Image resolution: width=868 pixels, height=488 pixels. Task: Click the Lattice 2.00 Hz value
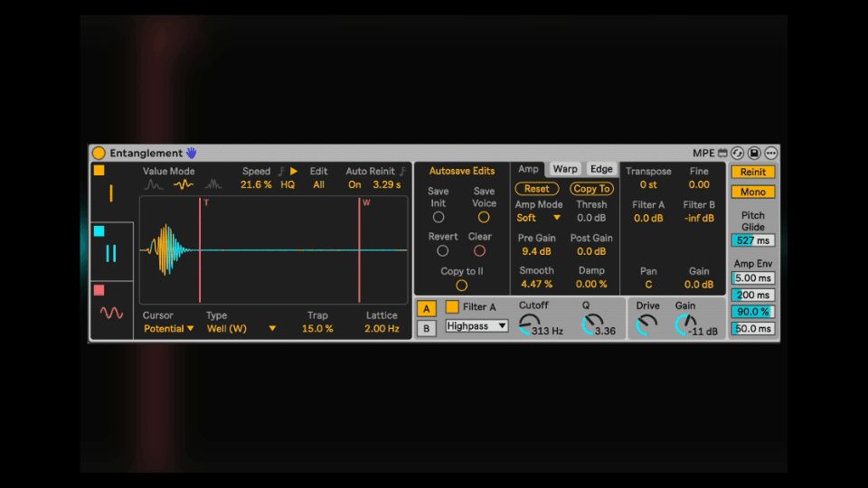click(x=382, y=329)
